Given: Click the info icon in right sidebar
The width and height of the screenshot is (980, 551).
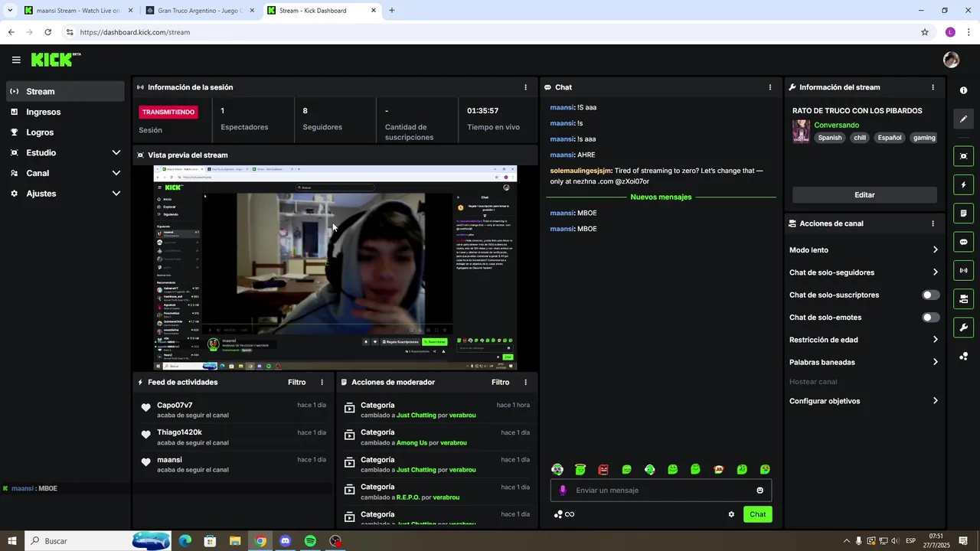Looking at the screenshot, I should pos(963,90).
